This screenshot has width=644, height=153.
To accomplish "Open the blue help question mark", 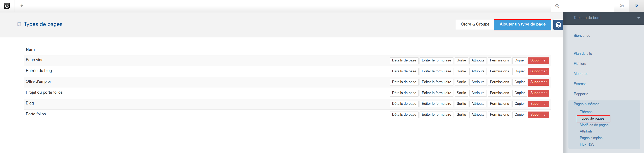I will (558, 25).
